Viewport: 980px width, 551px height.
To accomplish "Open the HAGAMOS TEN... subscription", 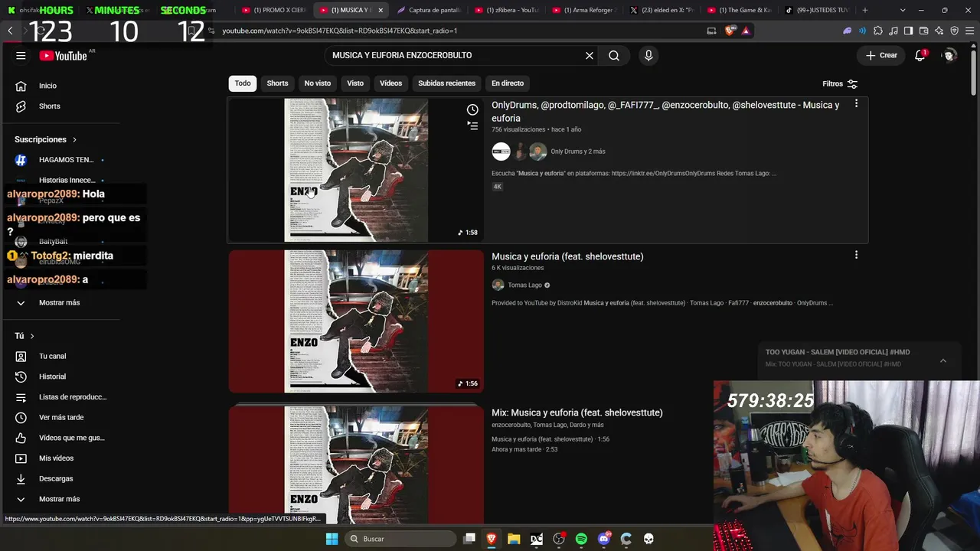I will pyautogui.click(x=60, y=160).
